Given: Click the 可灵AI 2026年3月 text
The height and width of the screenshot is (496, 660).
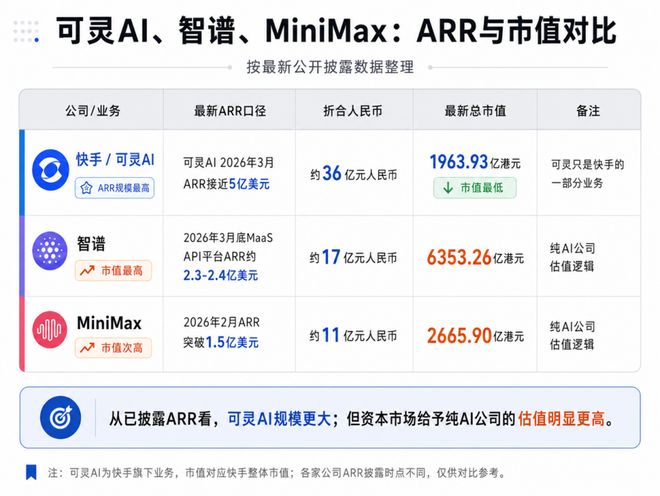Looking at the screenshot, I should (229, 163).
